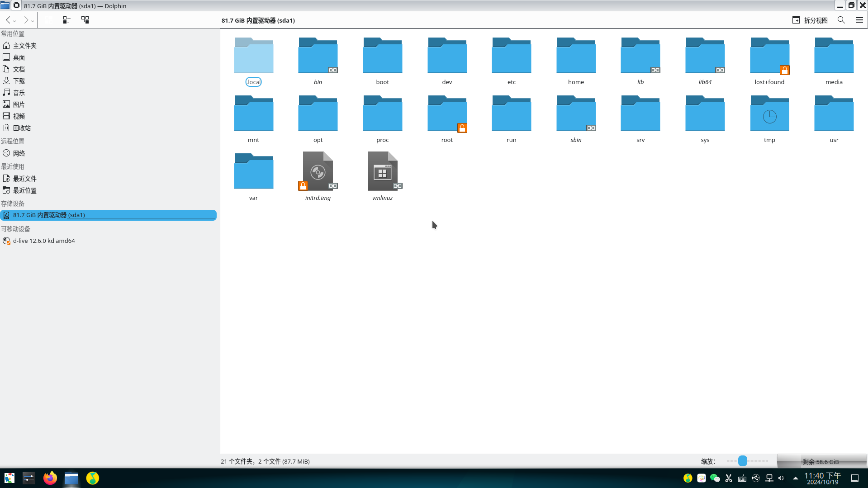Select the sys folder icon
The image size is (868, 488).
(x=705, y=114)
